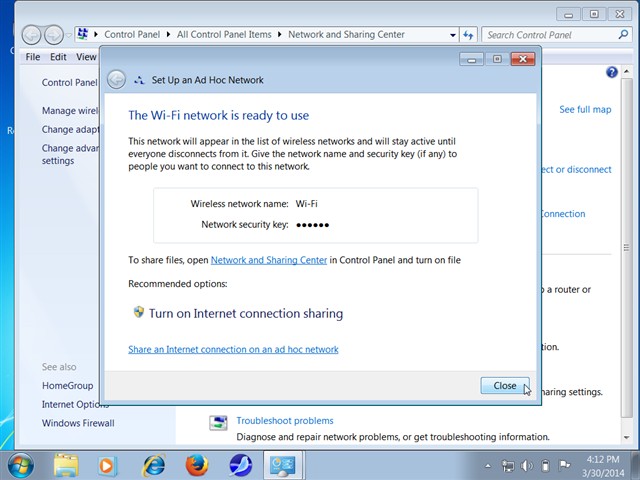Expand the arrow before Control Panel breadcrumb
Image resolution: width=640 pixels, height=480 pixels.
click(96, 34)
